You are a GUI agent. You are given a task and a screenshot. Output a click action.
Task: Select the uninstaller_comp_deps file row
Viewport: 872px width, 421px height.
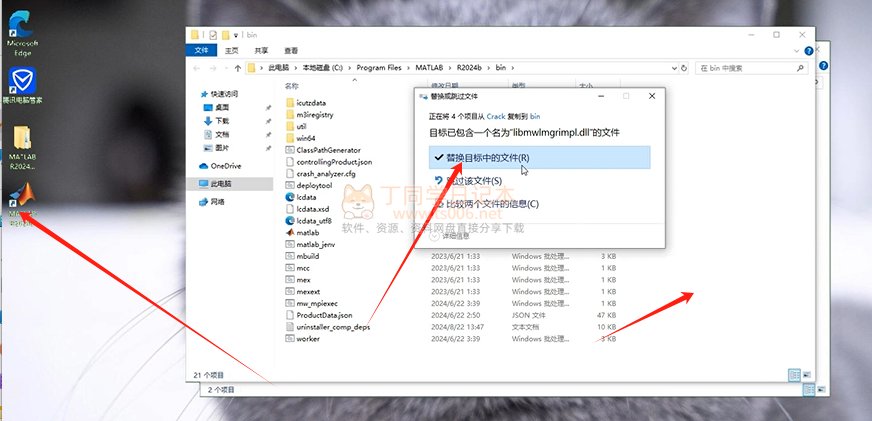click(x=450, y=327)
